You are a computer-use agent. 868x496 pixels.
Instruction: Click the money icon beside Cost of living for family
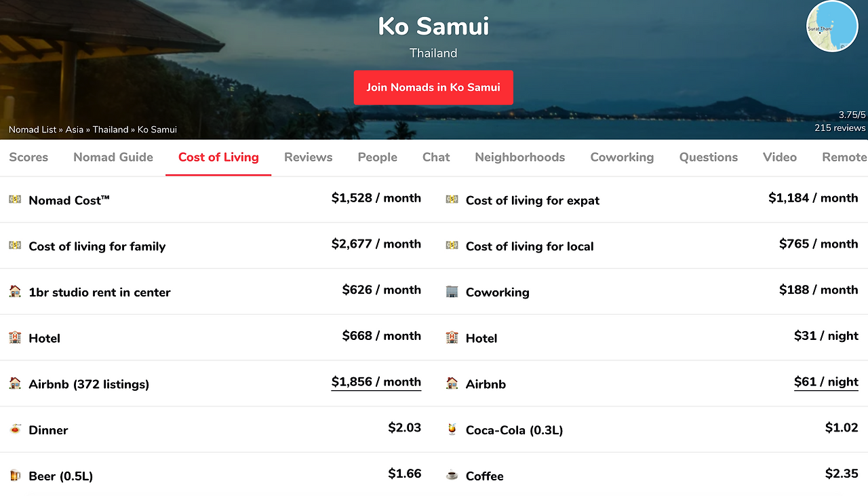coord(15,246)
